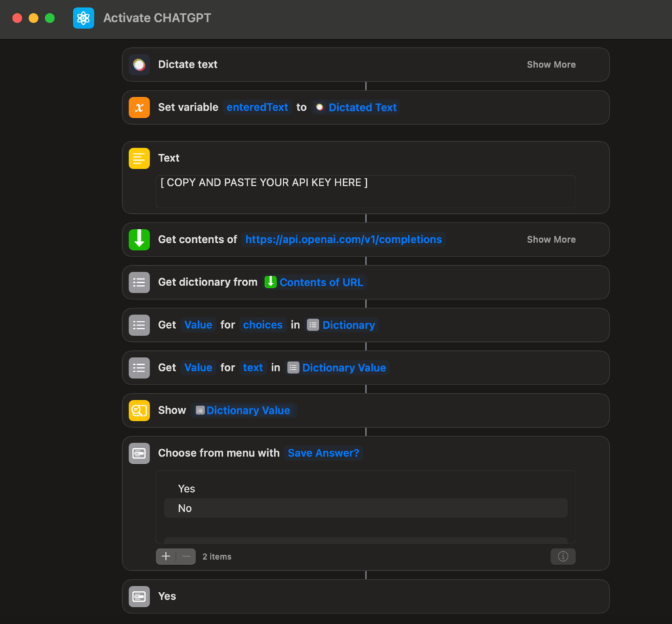Viewport: 672px width, 624px height.
Task: Open the api.openai.com completions URL field
Action: point(343,239)
